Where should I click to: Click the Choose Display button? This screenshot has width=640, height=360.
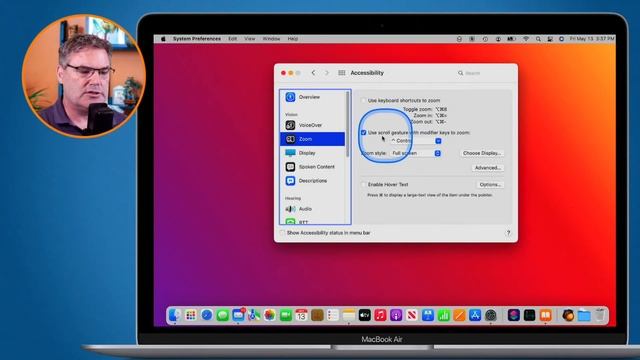pos(482,153)
